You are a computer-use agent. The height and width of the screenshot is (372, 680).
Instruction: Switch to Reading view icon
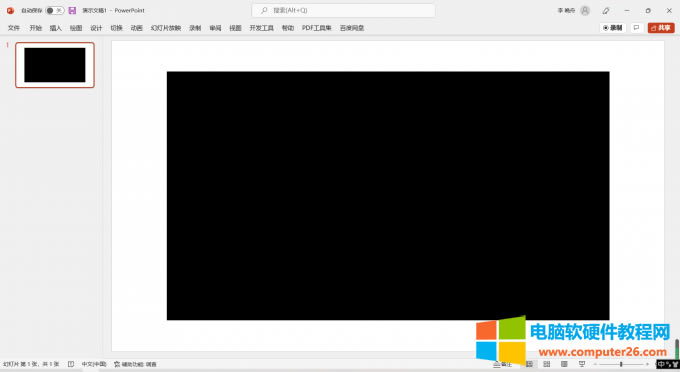coord(564,364)
